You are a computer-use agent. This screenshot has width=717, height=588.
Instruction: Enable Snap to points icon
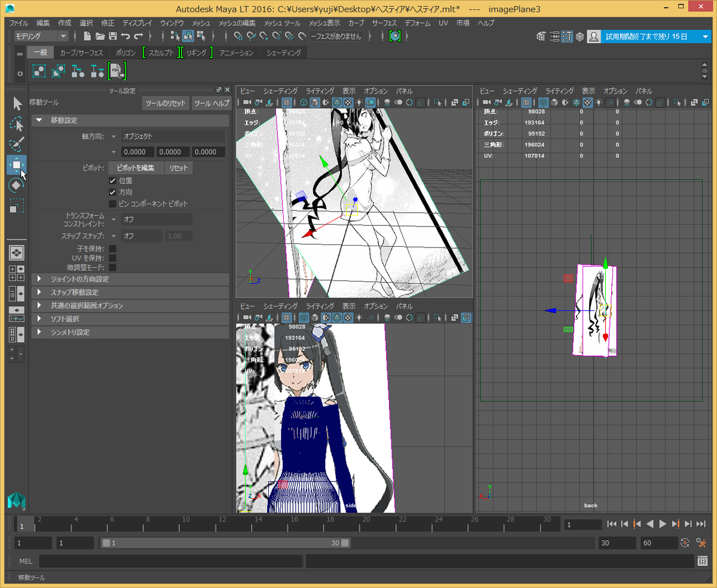point(264,36)
